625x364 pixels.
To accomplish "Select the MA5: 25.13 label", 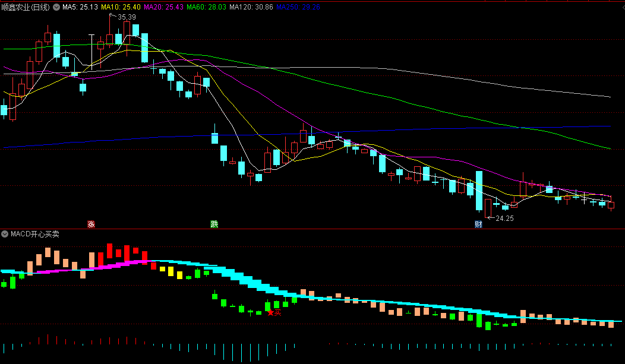I will coord(80,7).
